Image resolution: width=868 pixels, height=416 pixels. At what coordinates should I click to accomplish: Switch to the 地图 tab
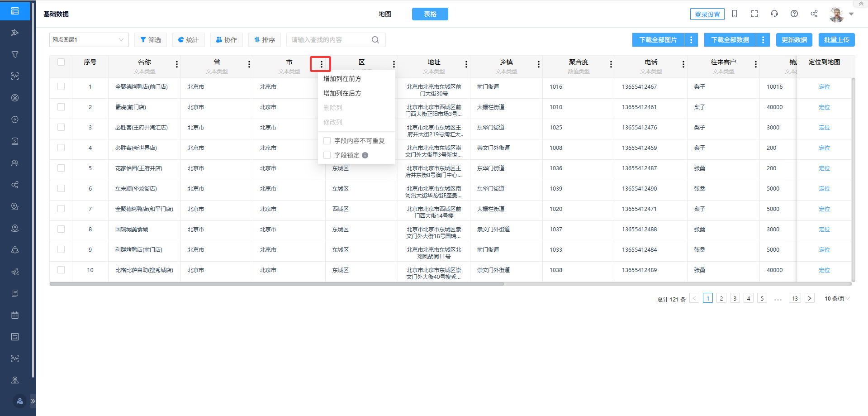[385, 14]
